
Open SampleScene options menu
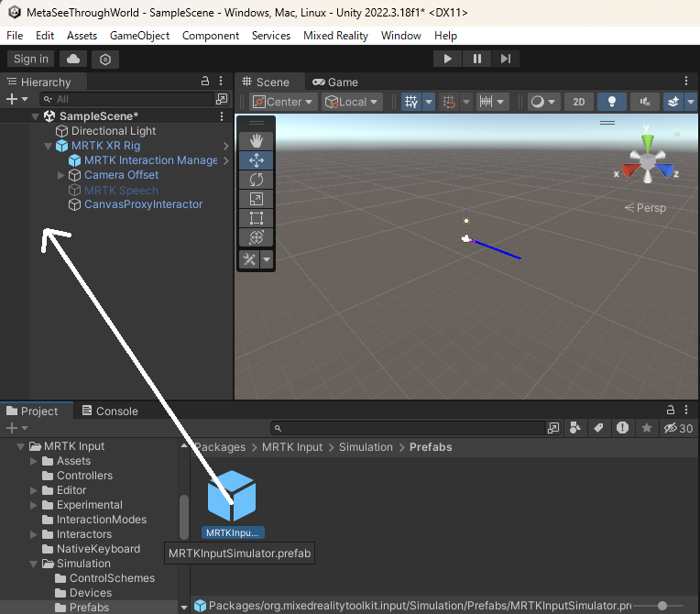coord(222,116)
